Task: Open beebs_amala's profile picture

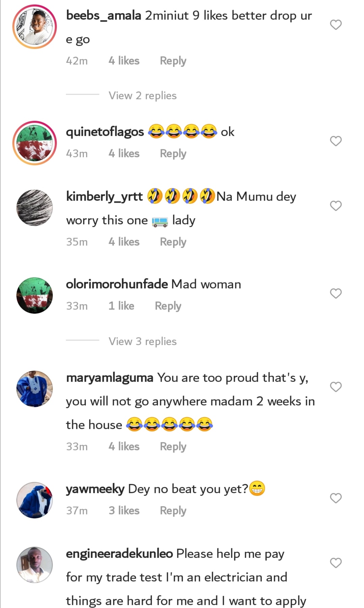Action: coord(35,27)
